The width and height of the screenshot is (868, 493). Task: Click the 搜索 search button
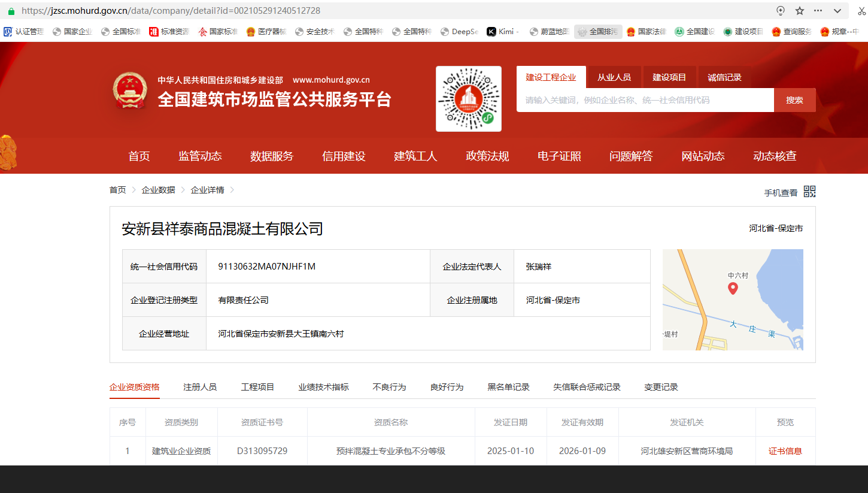click(794, 100)
